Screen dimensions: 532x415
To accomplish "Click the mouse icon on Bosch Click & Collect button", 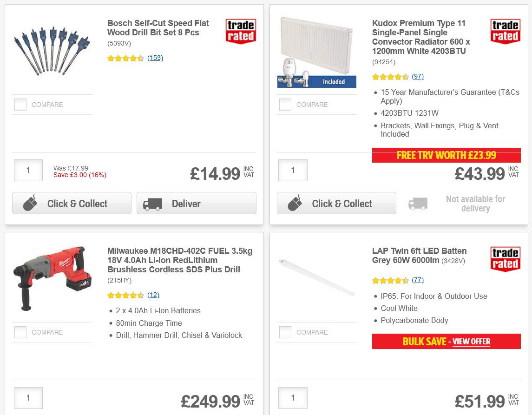I will point(29,203).
